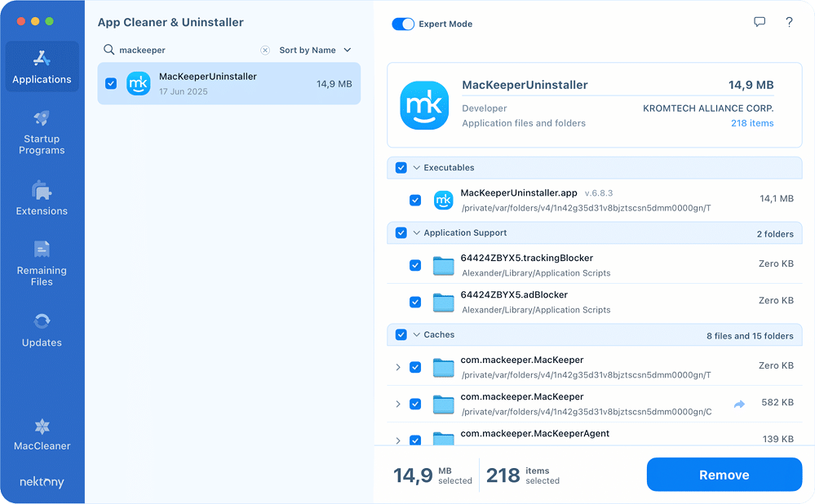
Task: Click 'Application files and folders' label
Action: [x=524, y=123]
